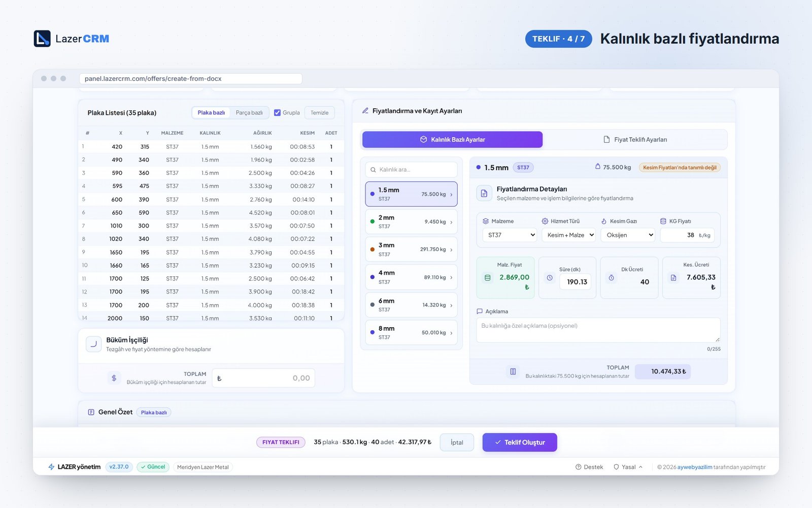
Task: Switch plate list to Parça bazlı mode
Action: coord(249,113)
